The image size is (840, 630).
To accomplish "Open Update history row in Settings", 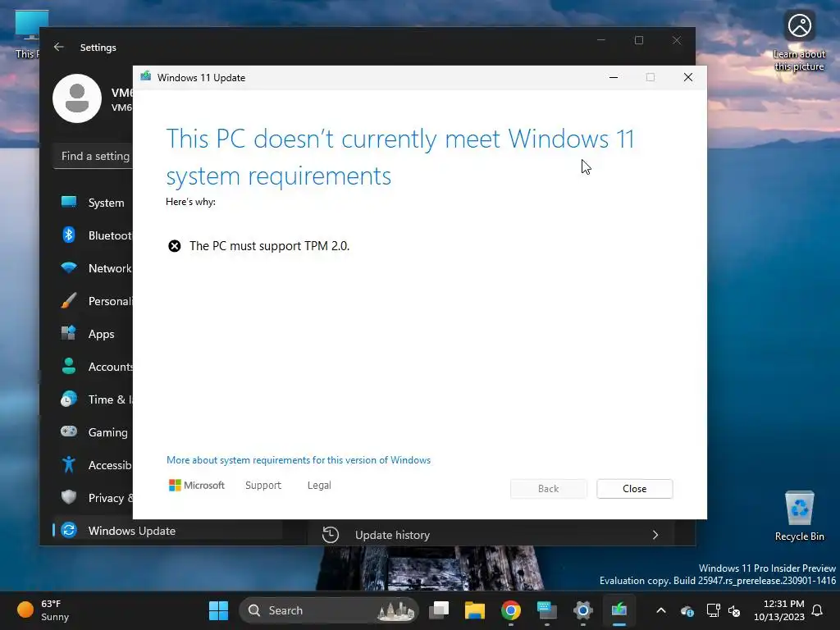I will (x=491, y=535).
